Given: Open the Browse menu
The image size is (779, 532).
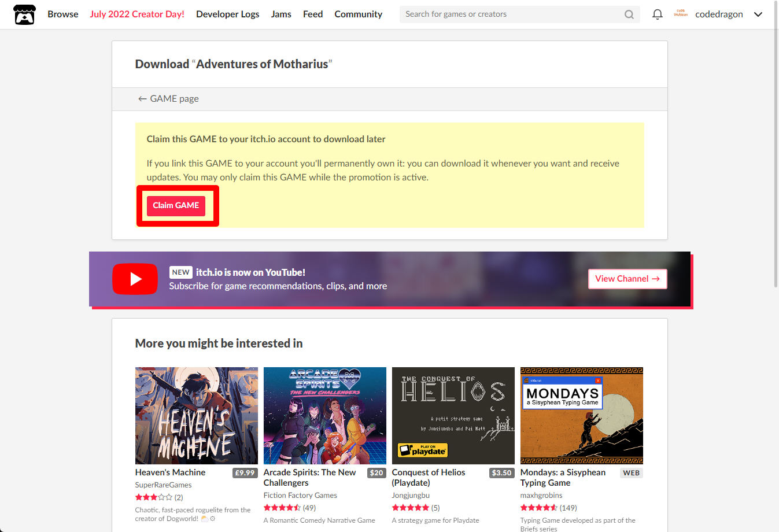Looking at the screenshot, I should pyautogui.click(x=63, y=14).
